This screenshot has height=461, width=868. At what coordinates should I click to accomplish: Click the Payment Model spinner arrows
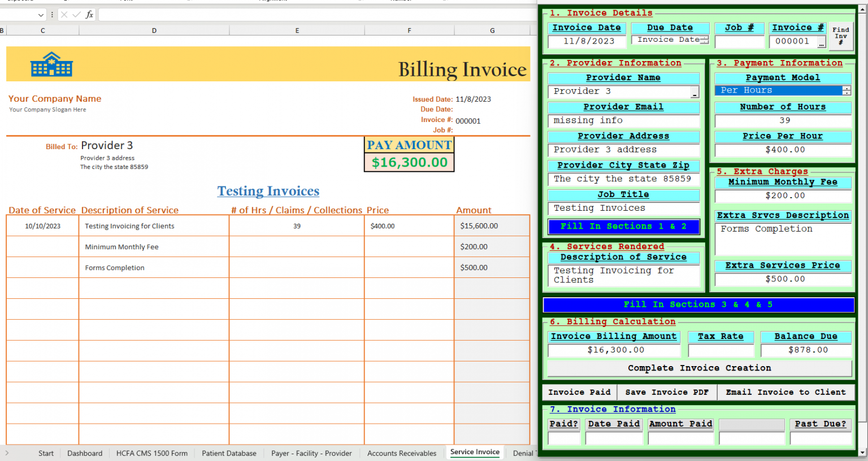tap(846, 90)
